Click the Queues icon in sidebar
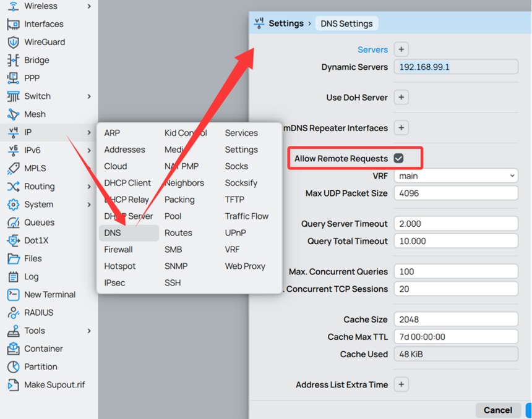This screenshot has height=419, width=532. [x=13, y=222]
